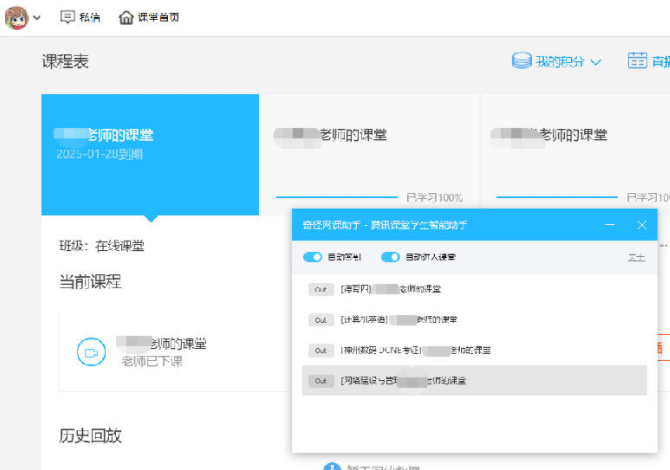This screenshot has width=670, height=470.
Task: Click Out button for the 德育 course
Action: click(321, 289)
